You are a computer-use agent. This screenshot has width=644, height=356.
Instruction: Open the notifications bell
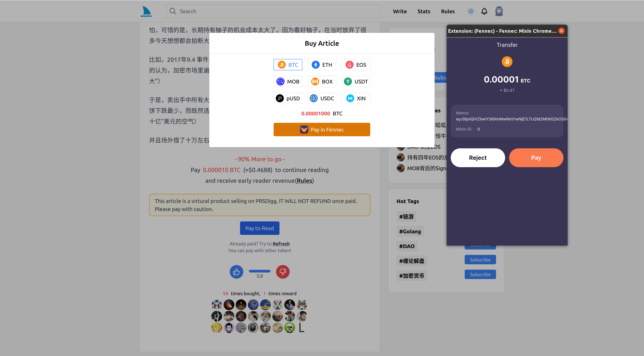(x=484, y=11)
